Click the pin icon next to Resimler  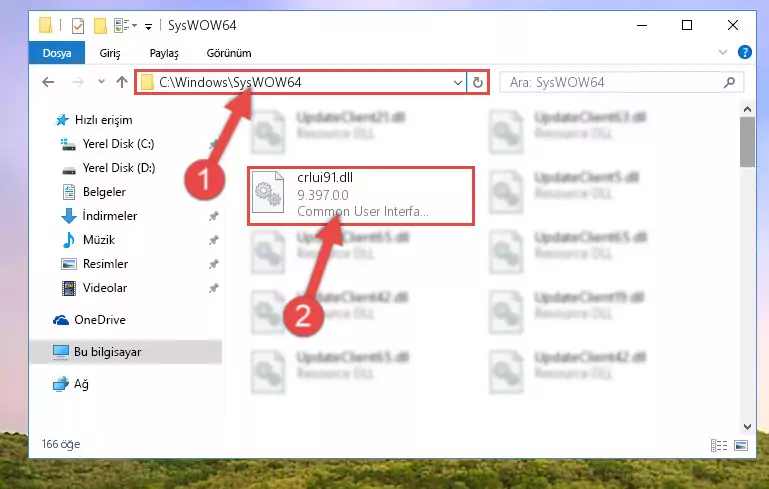pyautogui.click(x=213, y=264)
